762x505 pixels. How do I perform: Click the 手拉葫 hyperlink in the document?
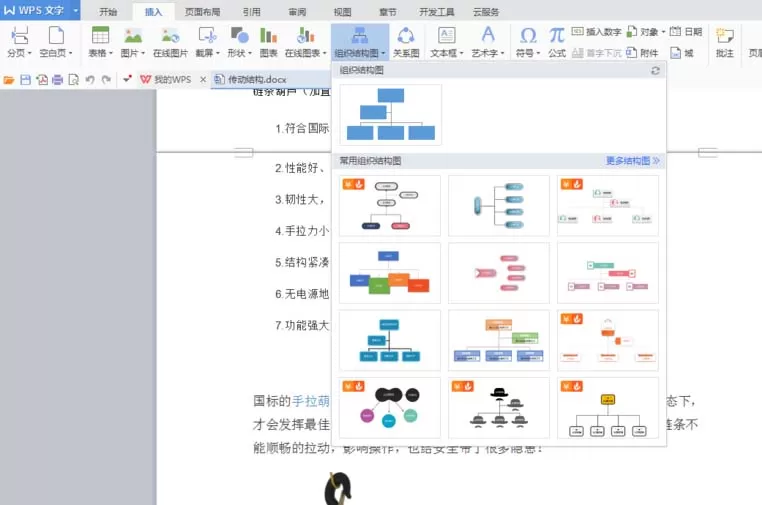[310, 401]
